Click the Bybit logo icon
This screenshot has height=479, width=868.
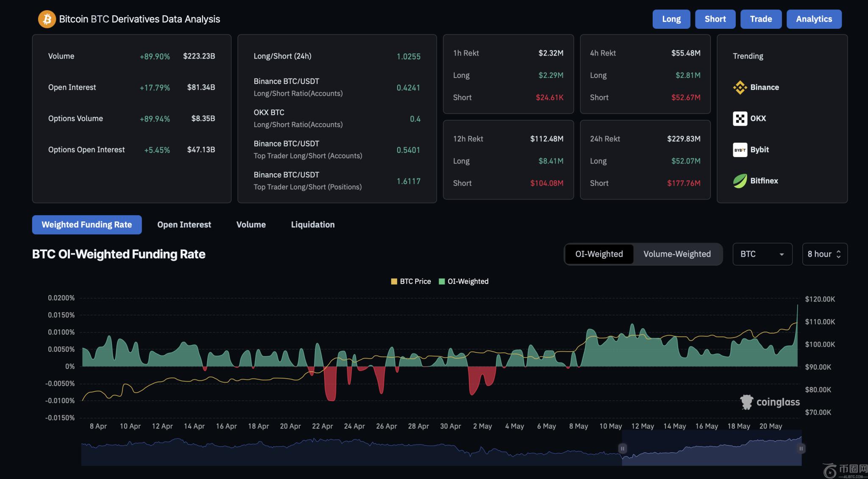click(x=740, y=150)
